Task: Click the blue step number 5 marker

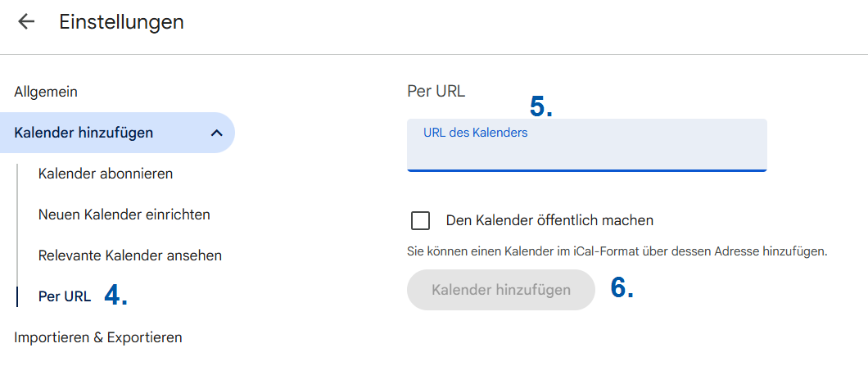Action: 540,106
